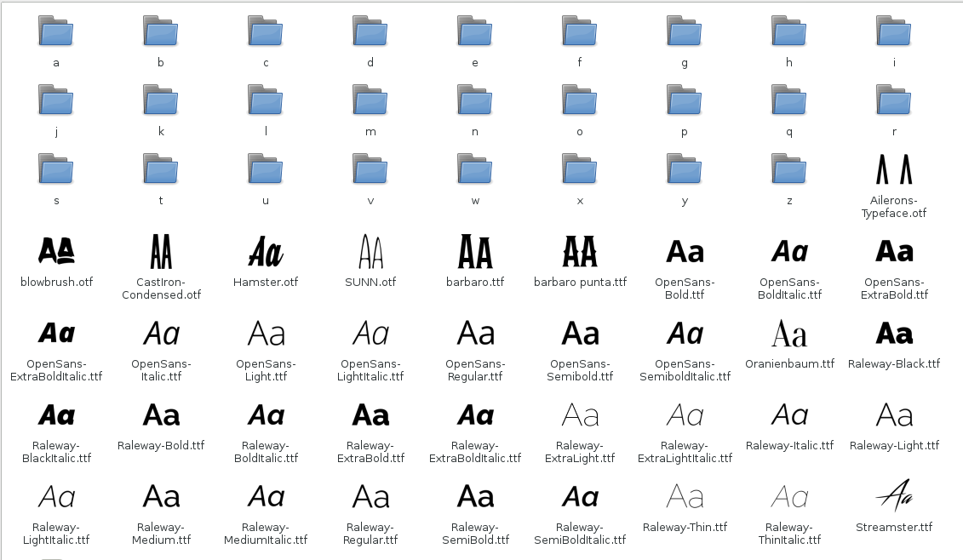The height and width of the screenshot is (560, 963).
Task: Select Raleway-Medium.ttf font icon
Action: pos(161,496)
